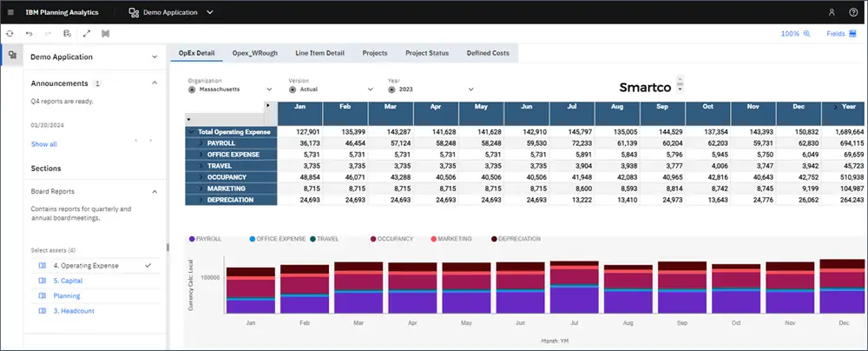Switch to the Opex_WRough tab

pos(254,53)
